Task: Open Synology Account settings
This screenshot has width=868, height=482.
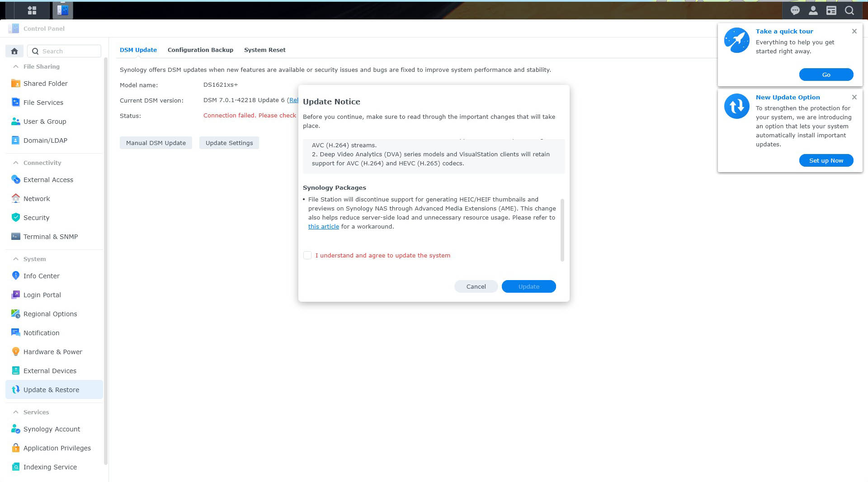Action: (54, 429)
